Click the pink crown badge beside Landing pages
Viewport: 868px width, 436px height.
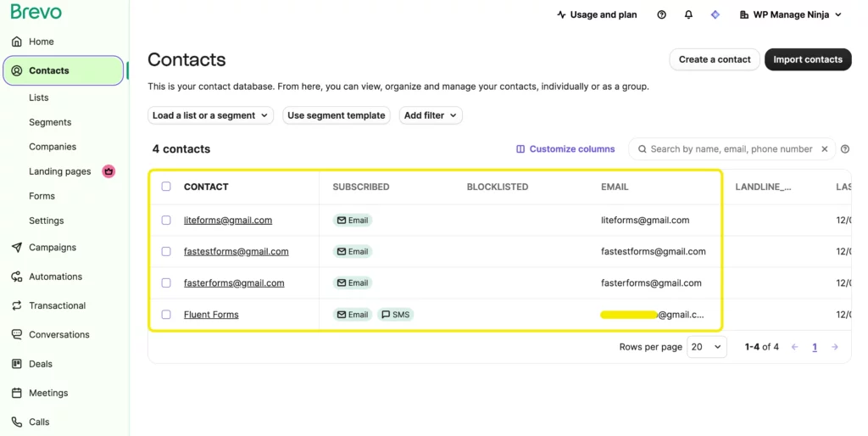(x=108, y=171)
